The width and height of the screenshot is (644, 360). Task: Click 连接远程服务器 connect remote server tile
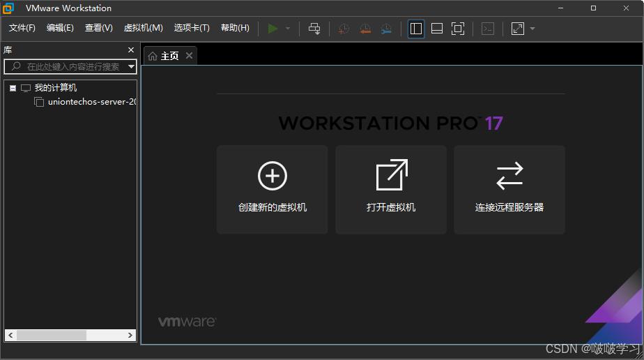click(x=509, y=190)
